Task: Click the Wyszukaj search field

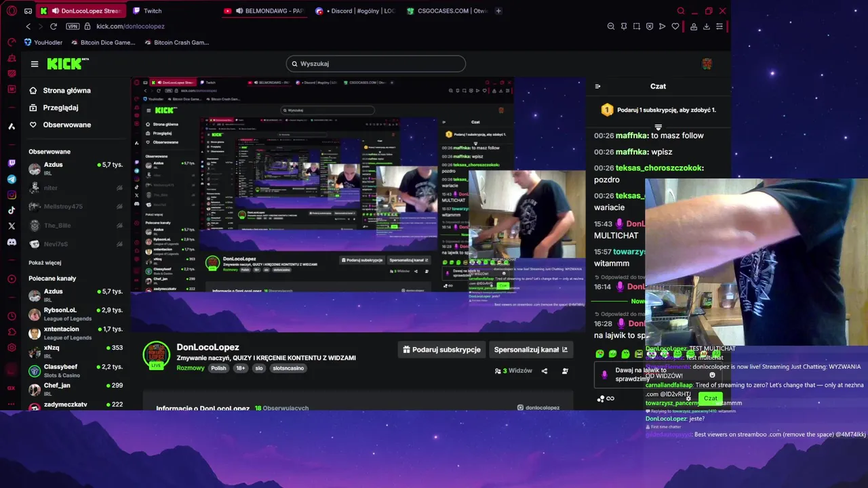Action: (376, 64)
